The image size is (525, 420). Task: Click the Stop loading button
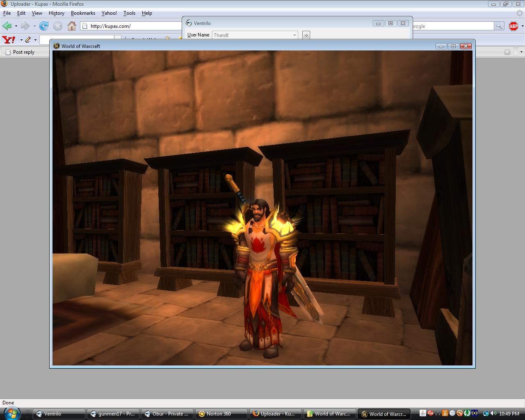[58, 26]
